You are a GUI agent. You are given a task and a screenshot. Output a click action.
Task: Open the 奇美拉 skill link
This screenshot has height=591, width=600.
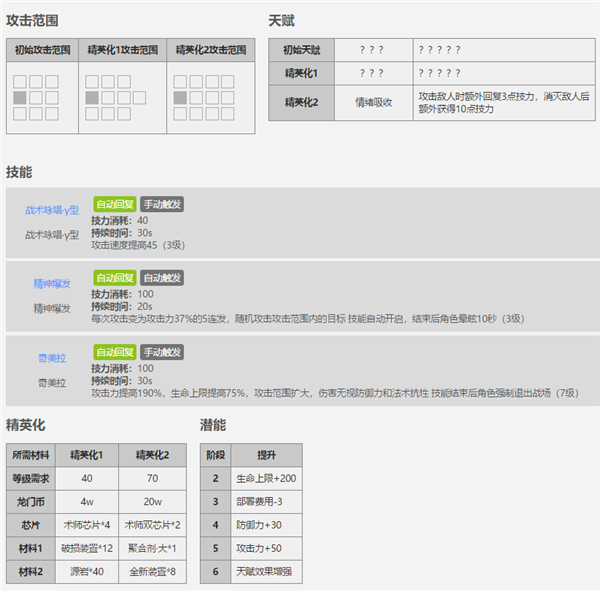(x=52, y=358)
